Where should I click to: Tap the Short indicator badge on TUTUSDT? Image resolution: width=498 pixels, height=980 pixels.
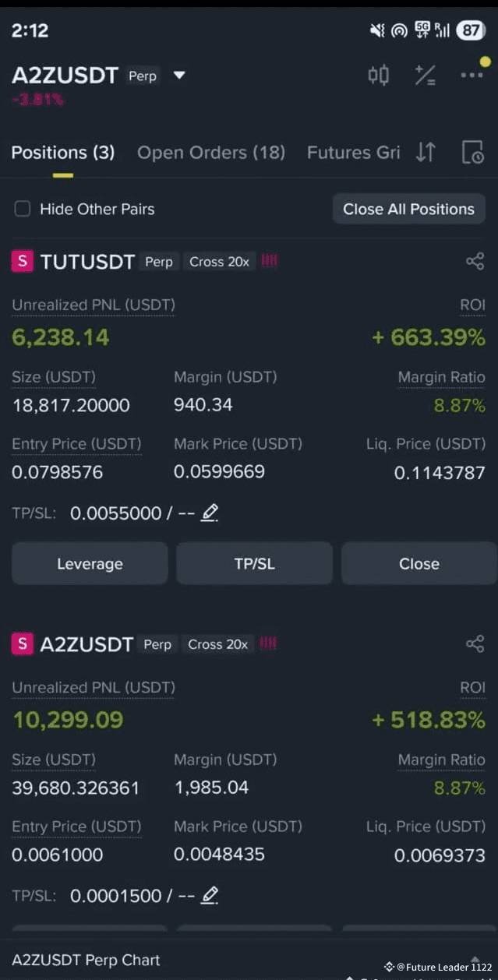pyautogui.click(x=22, y=262)
